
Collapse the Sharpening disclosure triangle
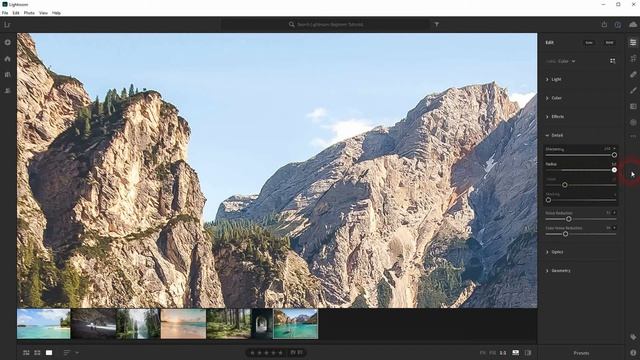(x=614, y=149)
